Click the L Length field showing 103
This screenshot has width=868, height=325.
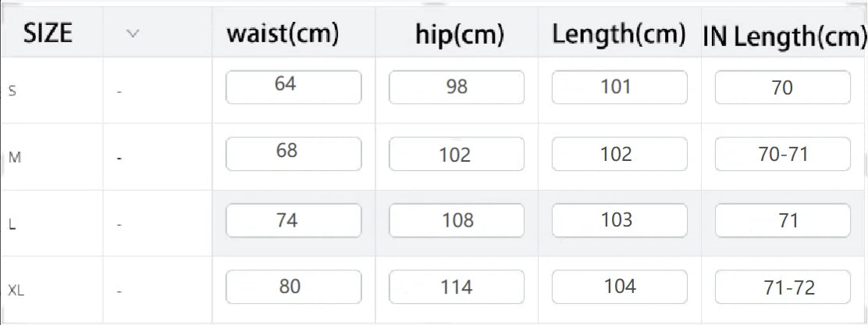(x=620, y=220)
